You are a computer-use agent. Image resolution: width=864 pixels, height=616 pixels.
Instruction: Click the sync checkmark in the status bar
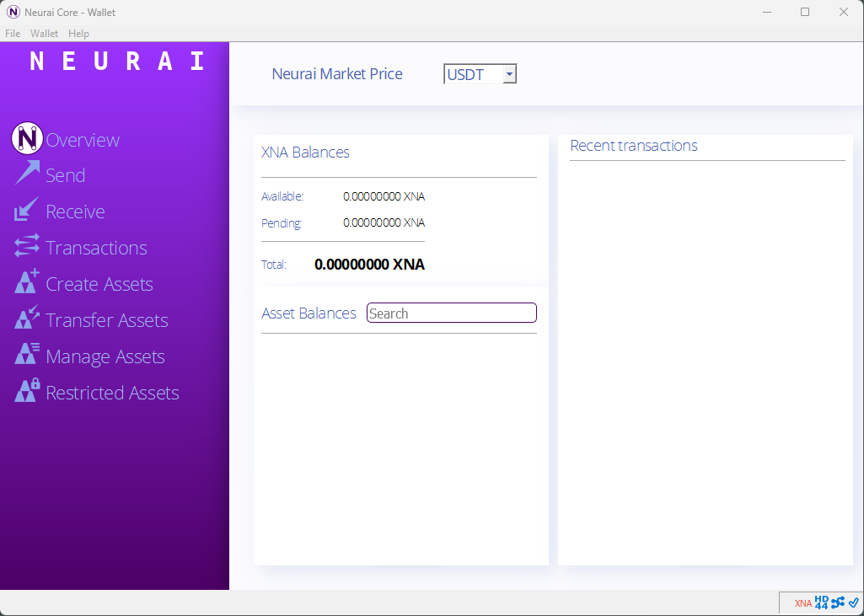(x=852, y=603)
